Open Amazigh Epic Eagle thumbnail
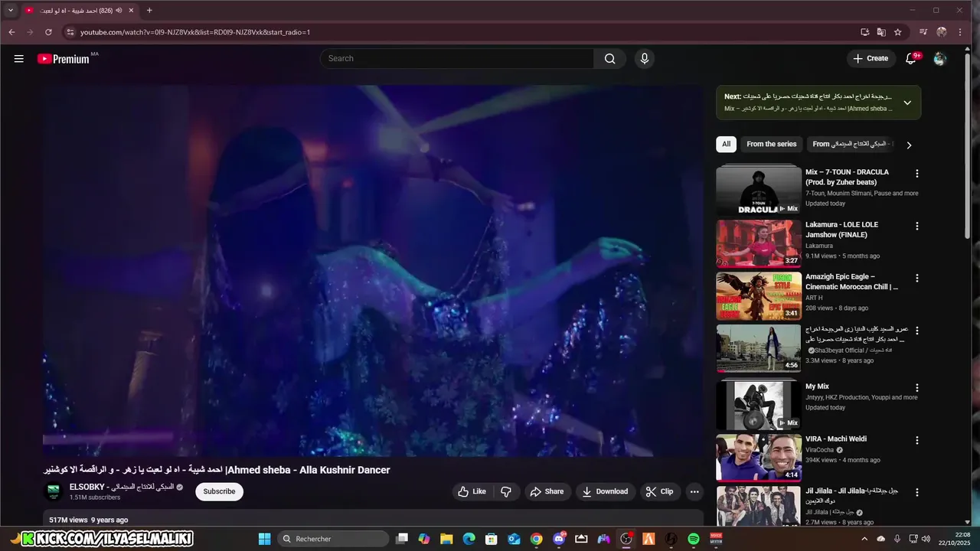 point(759,296)
